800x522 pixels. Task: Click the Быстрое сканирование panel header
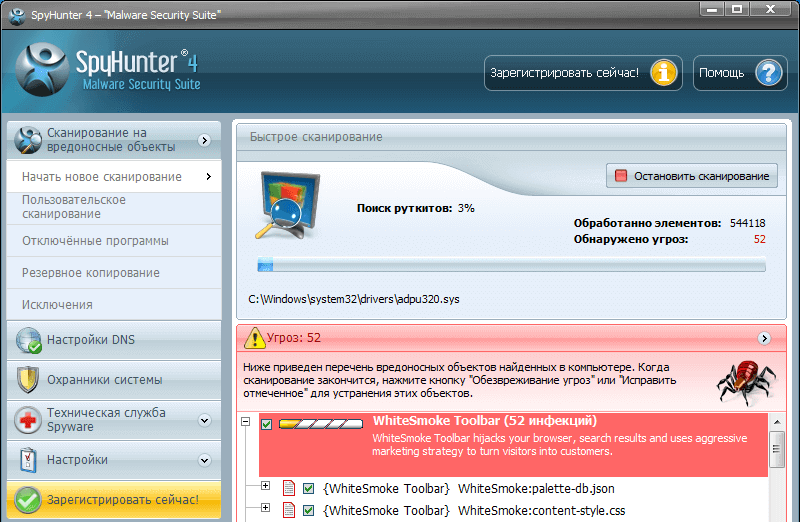tap(511, 137)
